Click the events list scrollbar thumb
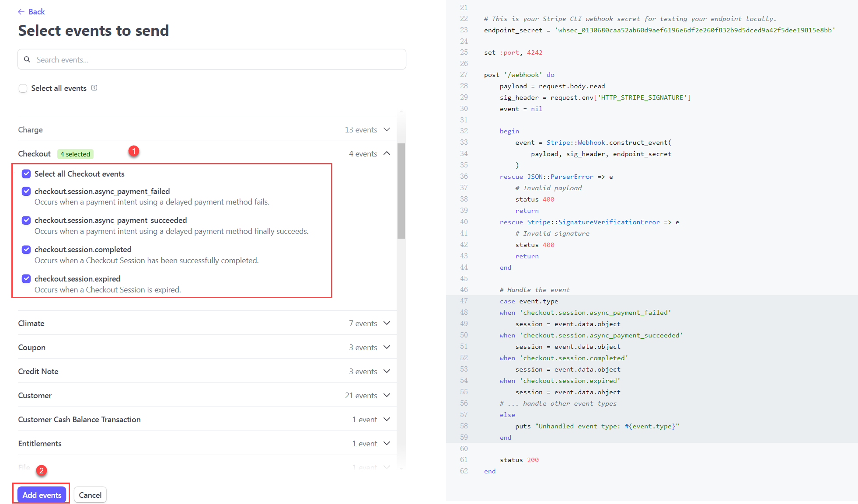 point(401,191)
